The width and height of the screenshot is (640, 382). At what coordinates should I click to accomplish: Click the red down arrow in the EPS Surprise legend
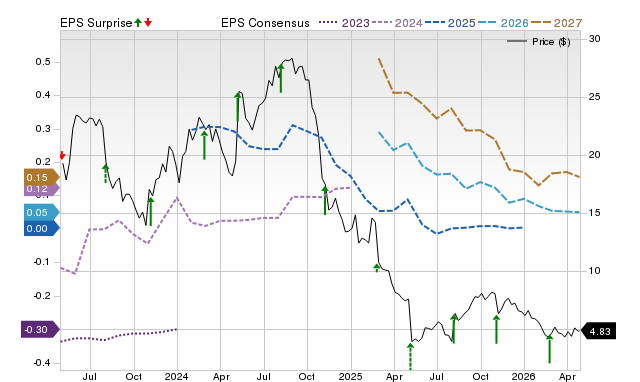click(148, 23)
